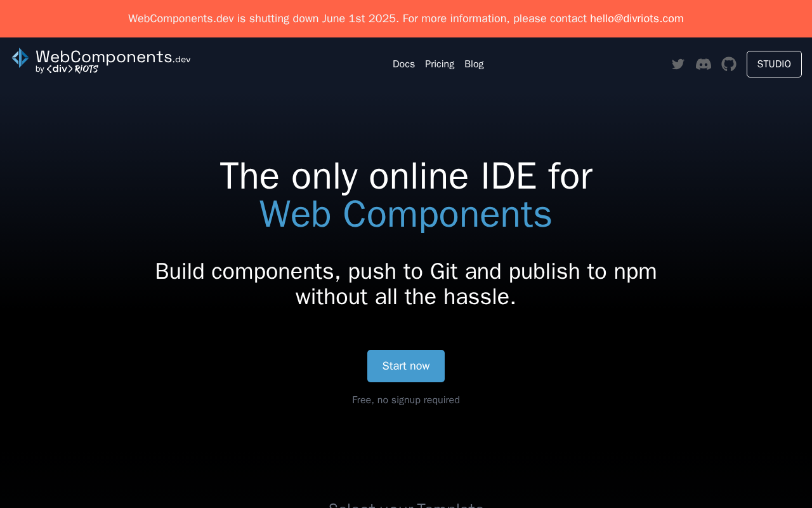Open the Discord community icon
Image resolution: width=812 pixels, height=508 pixels.
point(704,64)
